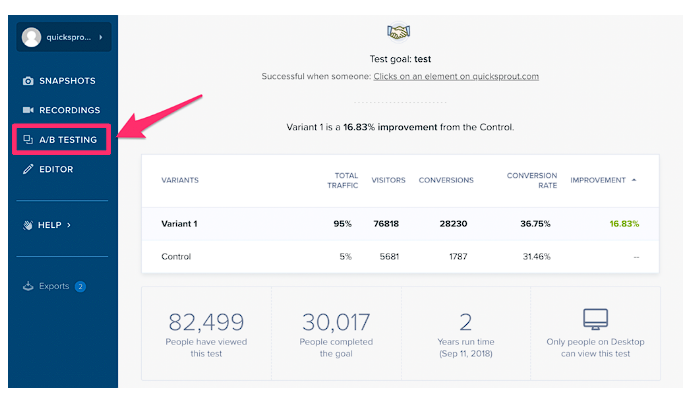Click the Exports download icon
This screenshot has width=698, height=398.
tap(28, 286)
